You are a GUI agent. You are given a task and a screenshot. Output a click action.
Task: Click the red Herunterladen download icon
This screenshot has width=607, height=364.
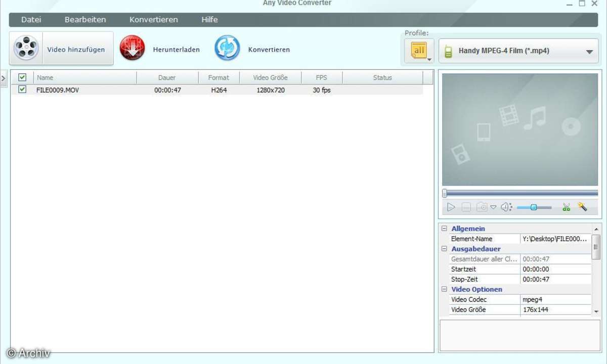(132, 49)
